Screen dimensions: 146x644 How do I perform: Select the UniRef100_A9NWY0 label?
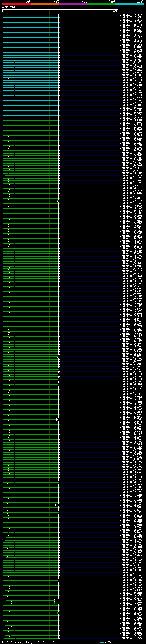pos(131,63)
